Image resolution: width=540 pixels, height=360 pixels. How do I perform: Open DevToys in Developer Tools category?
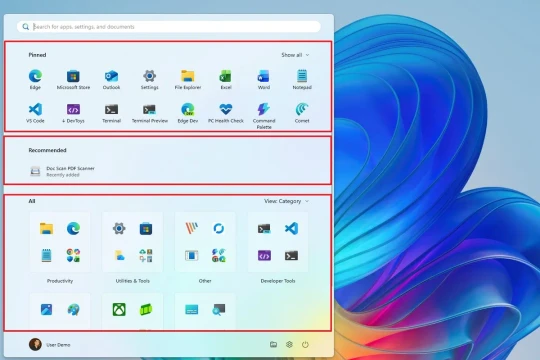(264, 256)
